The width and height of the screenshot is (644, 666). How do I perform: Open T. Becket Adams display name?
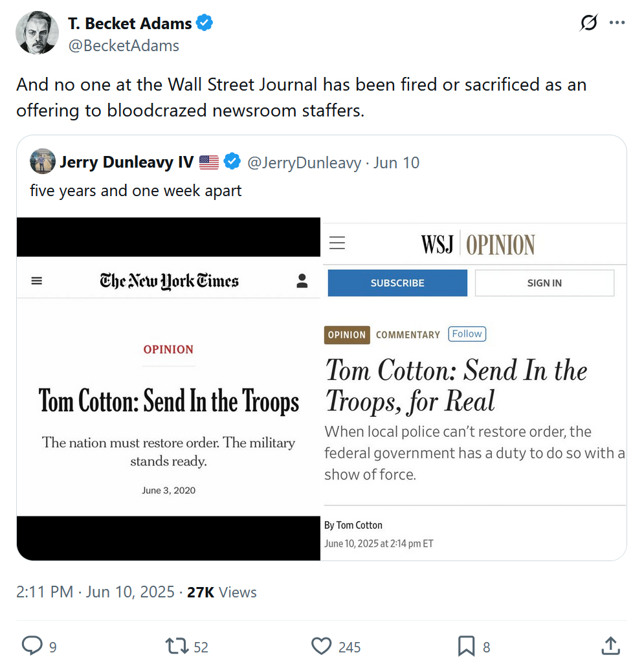(x=129, y=24)
